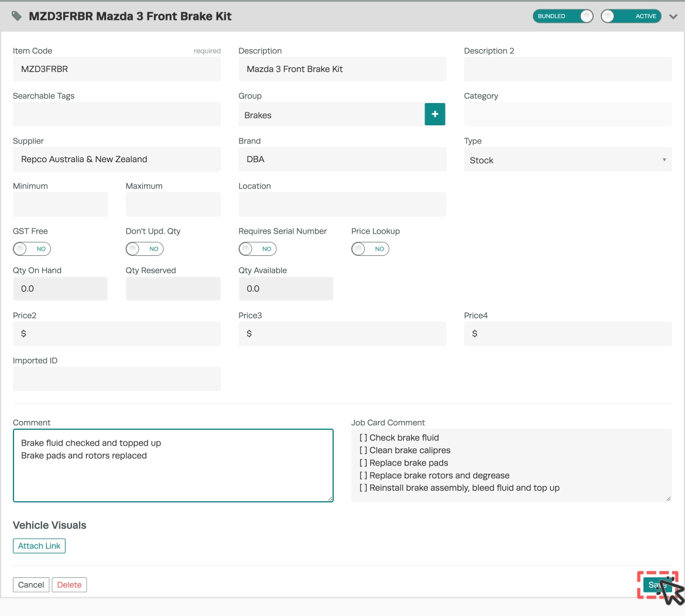Viewport: 685px width, 616px height.
Task: Focus the Description field with Mazda 3 Front Brake Kit
Action: pos(342,69)
